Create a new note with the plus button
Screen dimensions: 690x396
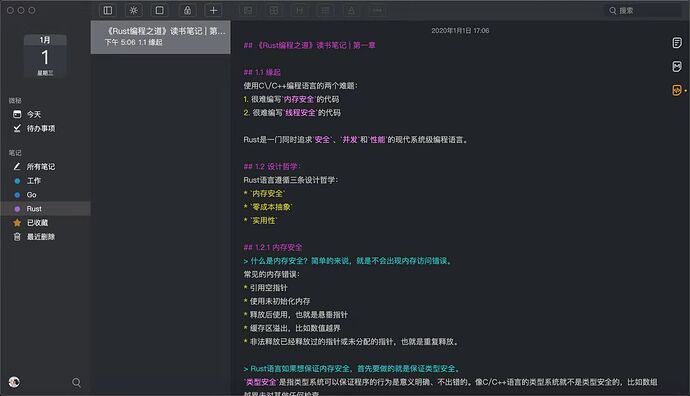pos(213,10)
